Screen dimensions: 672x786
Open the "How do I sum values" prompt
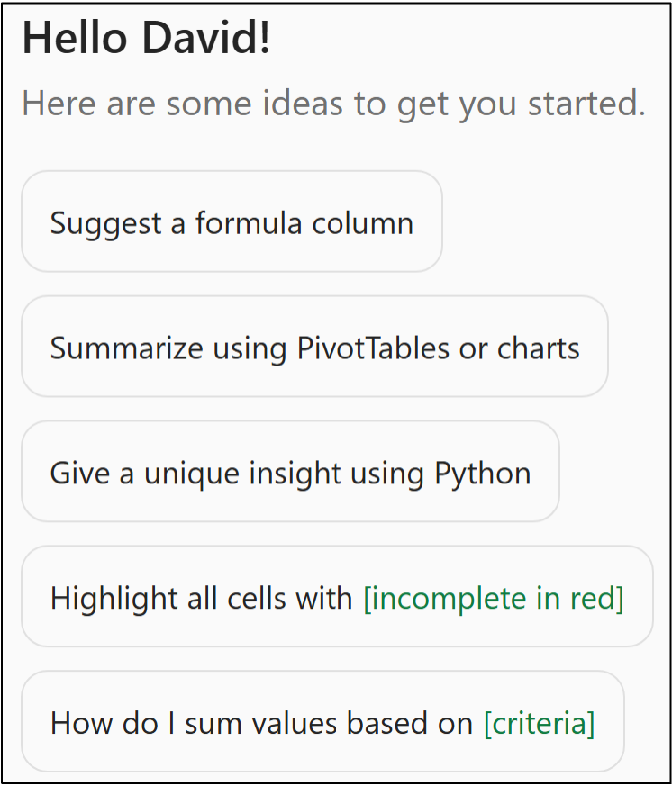[x=261, y=722]
